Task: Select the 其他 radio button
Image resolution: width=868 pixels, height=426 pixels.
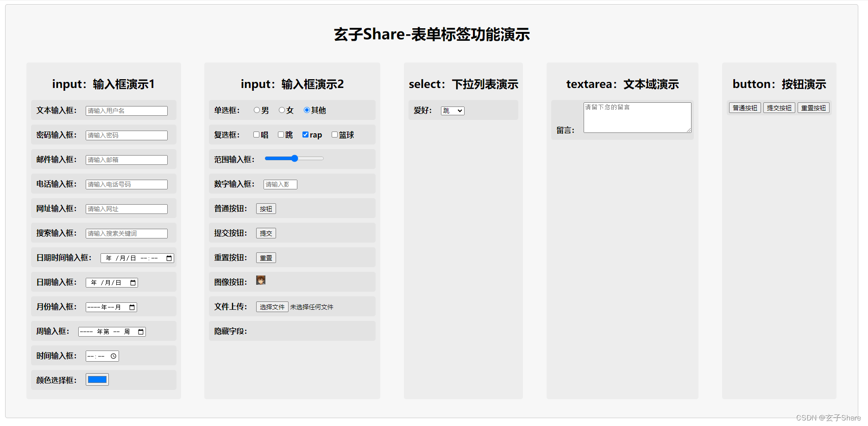Action: coord(307,110)
